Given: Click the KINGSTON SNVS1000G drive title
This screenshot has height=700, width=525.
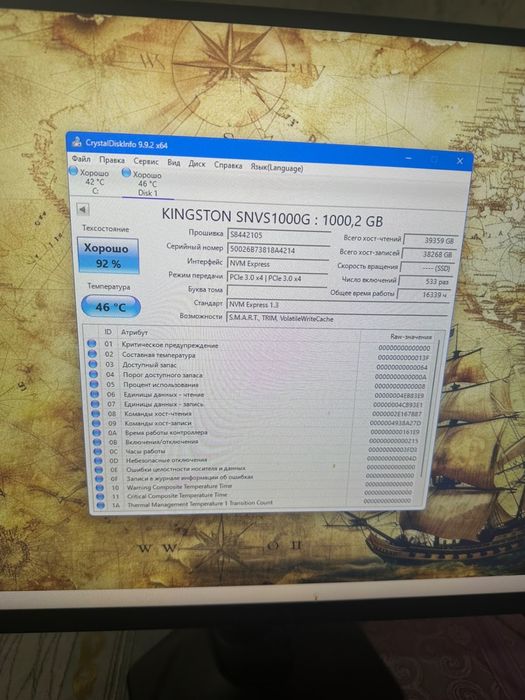Looking at the screenshot, I should pos(272,217).
